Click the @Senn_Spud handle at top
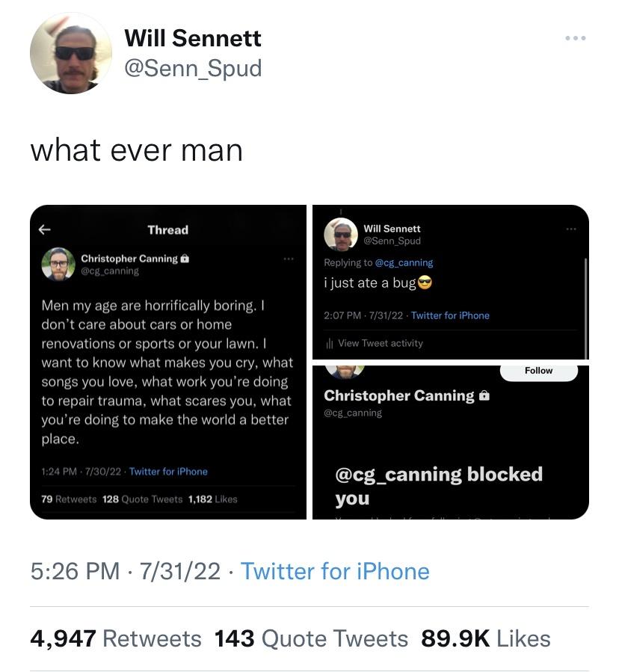The image size is (619, 672). click(x=193, y=69)
